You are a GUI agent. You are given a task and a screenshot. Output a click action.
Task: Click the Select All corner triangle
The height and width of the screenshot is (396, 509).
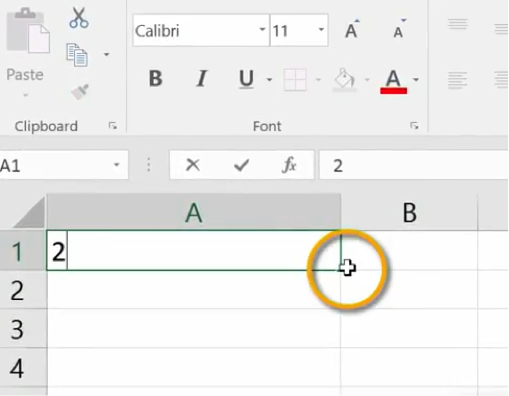coord(30,213)
